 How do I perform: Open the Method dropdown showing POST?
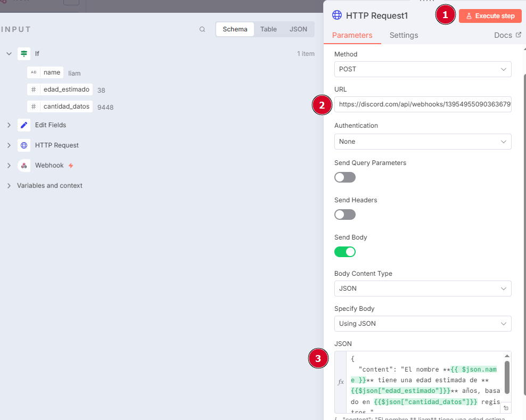[x=423, y=69]
